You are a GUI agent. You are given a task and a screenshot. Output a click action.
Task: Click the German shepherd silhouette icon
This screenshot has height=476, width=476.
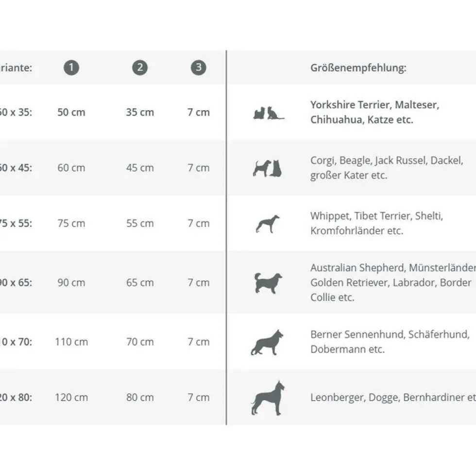268,342
